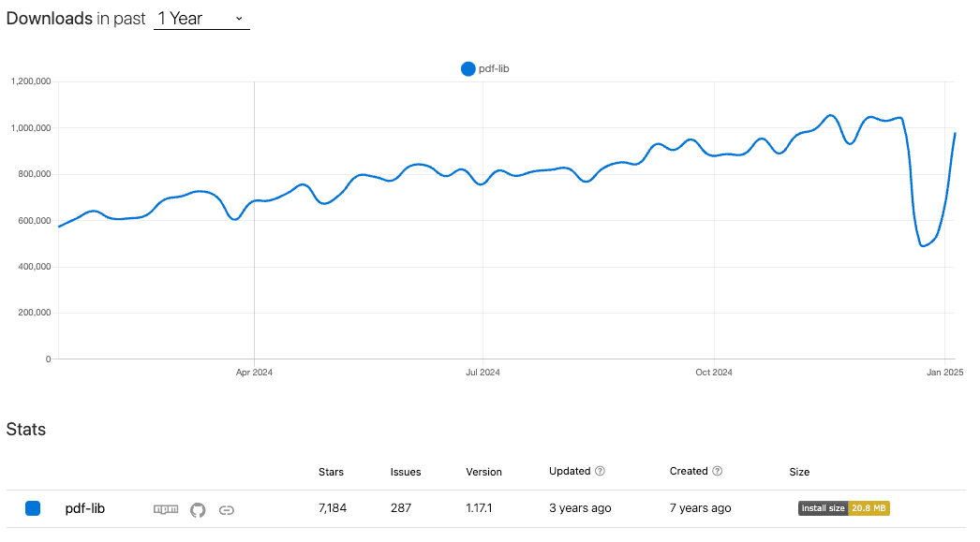Screen dimensions: 980x542
Task: Click the blue square swatch in Stats row
Action: tap(33, 508)
